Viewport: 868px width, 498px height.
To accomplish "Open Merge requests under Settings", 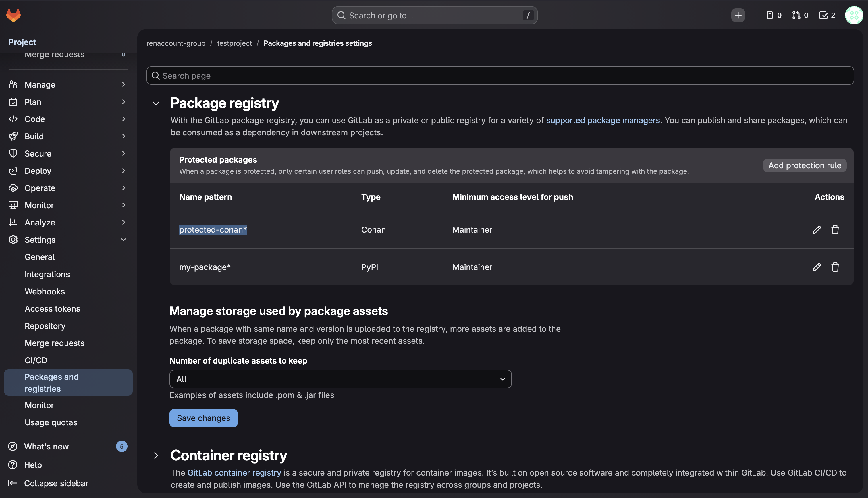I will [54, 343].
